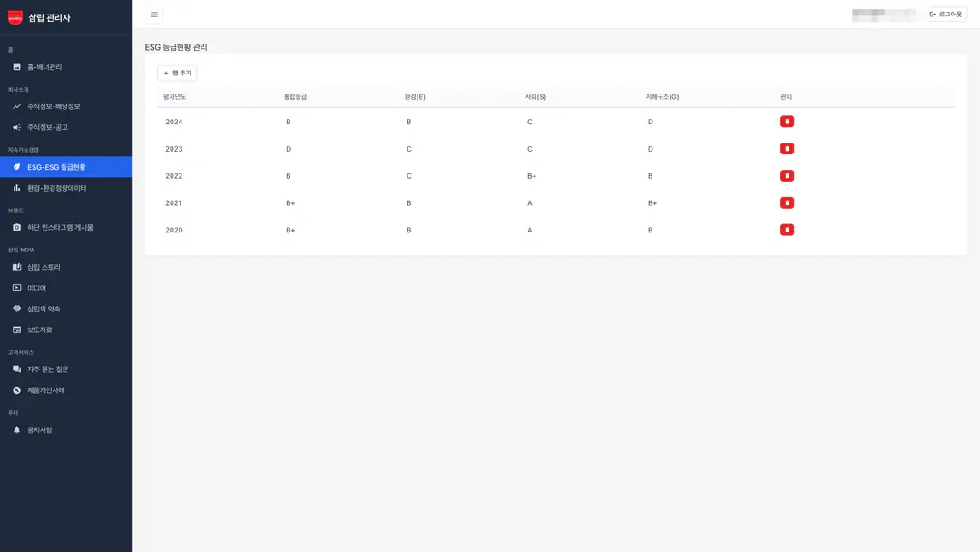This screenshot has height=552, width=980.
Task: Click the 사회(S) grade A for 2020
Action: pos(529,230)
